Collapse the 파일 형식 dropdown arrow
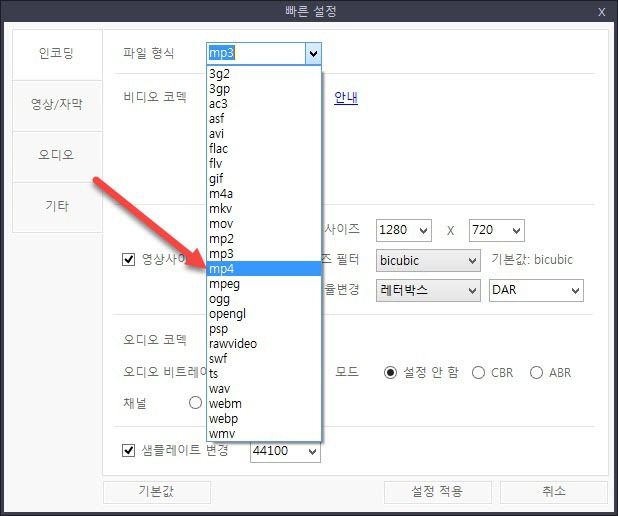Viewport: 618px width, 516px height. click(313, 53)
